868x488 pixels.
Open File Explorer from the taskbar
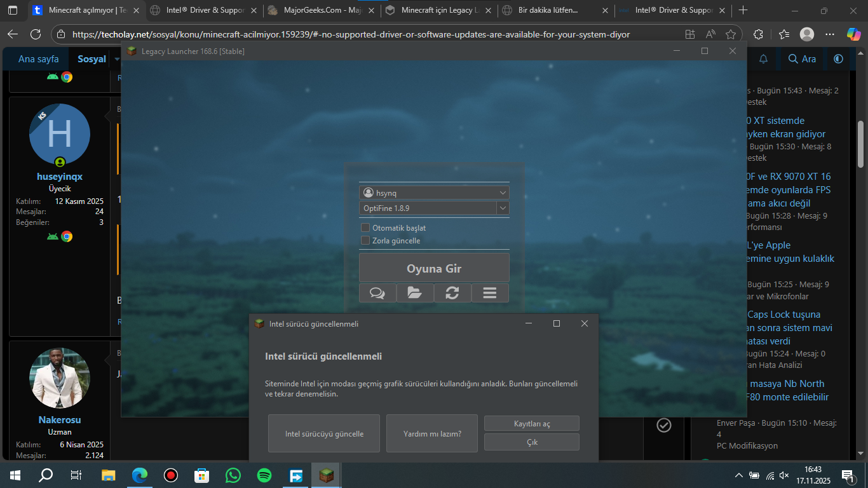click(x=109, y=475)
